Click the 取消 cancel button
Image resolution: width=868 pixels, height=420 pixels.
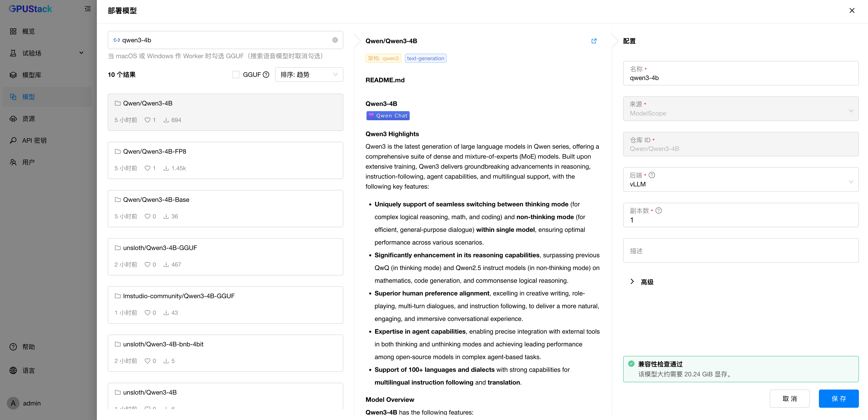click(790, 399)
